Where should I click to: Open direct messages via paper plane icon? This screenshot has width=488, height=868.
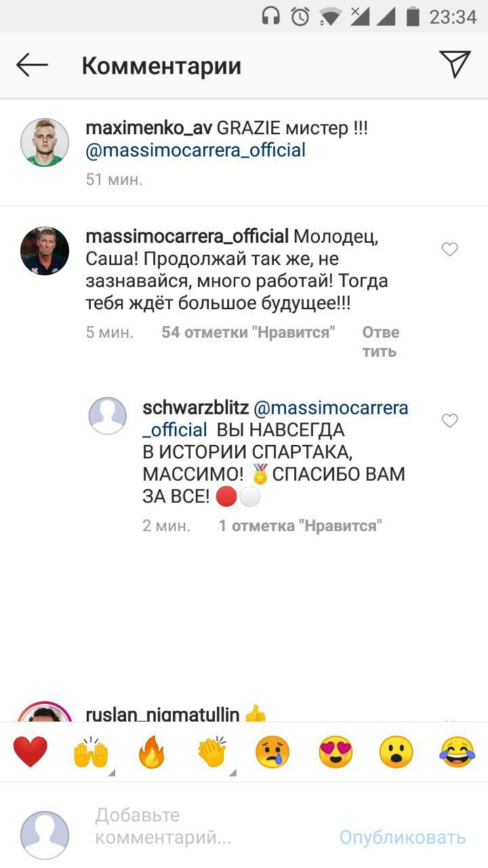455,64
